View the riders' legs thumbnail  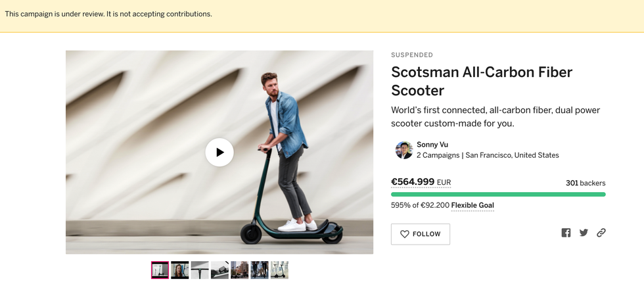(260, 270)
